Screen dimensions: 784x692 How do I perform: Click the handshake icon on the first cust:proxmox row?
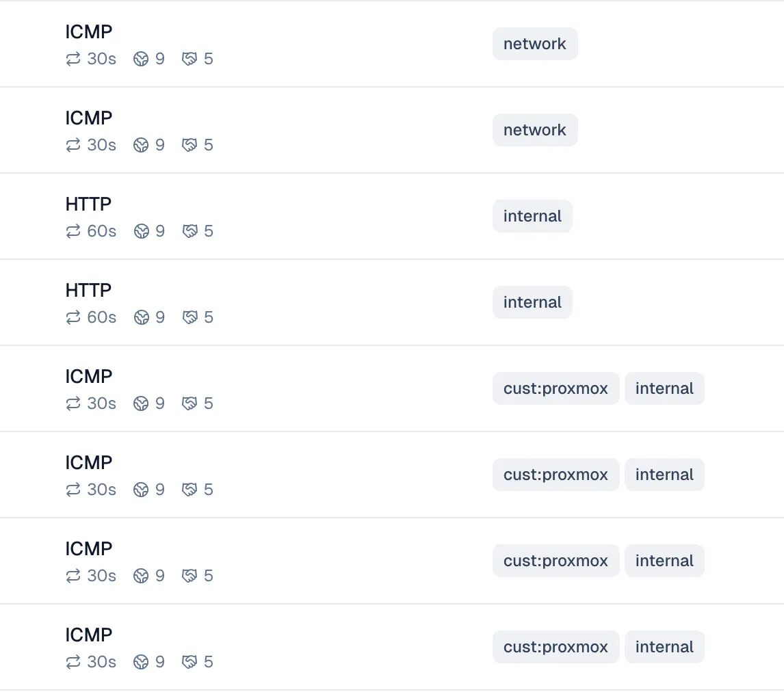(x=190, y=403)
